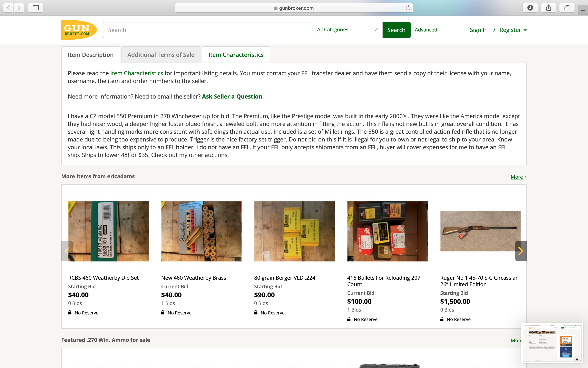Image resolution: width=588 pixels, height=368 pixels.
Task: Click the No Reserve lock icon under RCBS Die Set
Action: [x=70, y=312]
